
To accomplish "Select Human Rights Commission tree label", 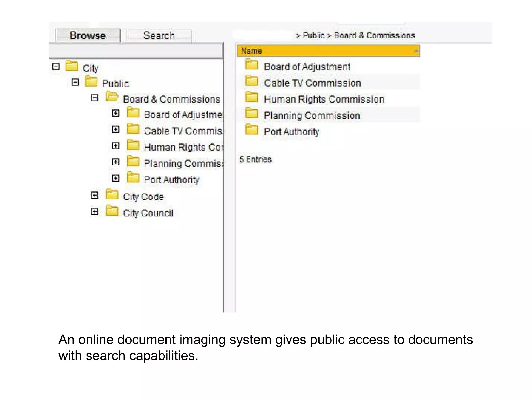I will pyautogui.click(x=184, y=147).
